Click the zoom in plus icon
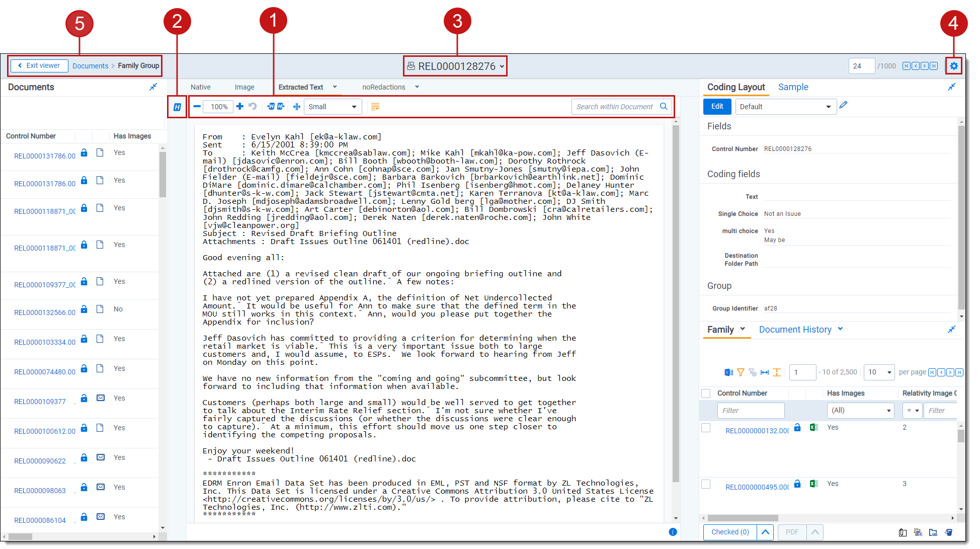Image resolution: width=980 pixels, height=549 pixels. (x=240, y=106)
